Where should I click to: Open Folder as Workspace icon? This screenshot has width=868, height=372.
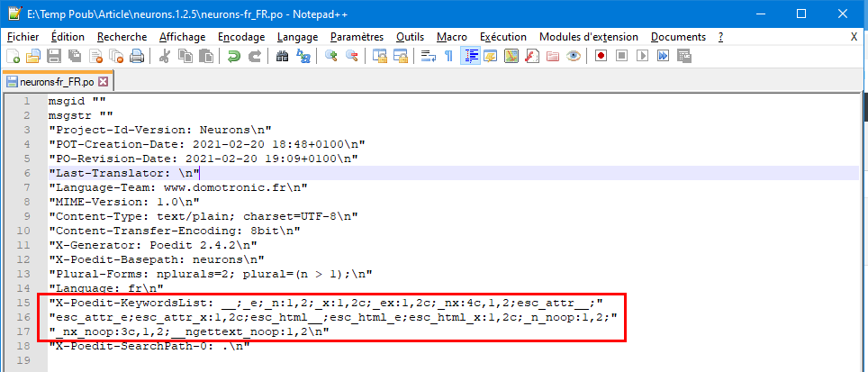tap(553, 56)
